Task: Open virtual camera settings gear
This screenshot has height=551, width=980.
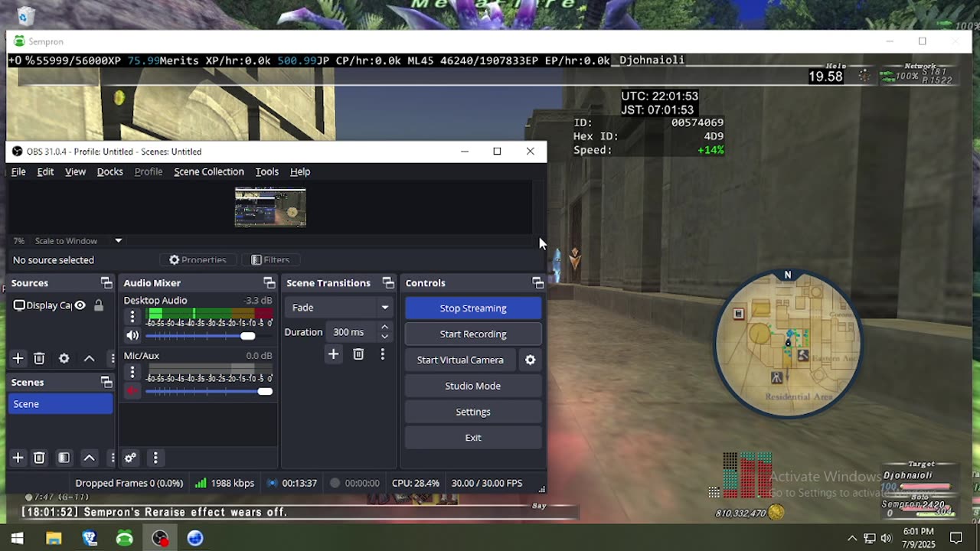Action: click(530, 360)
